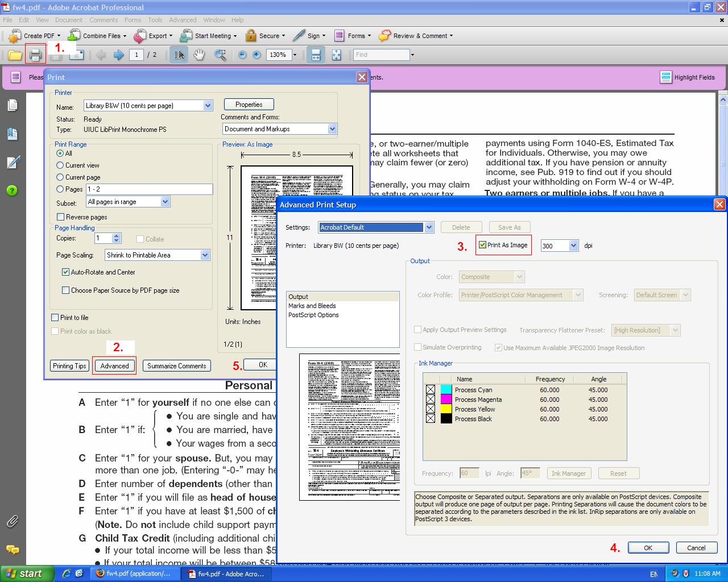Viewport: 728px width, 582px height.
Task: Open the Comments panel icon
Action: pyautogui.click(x=13, y=550)
